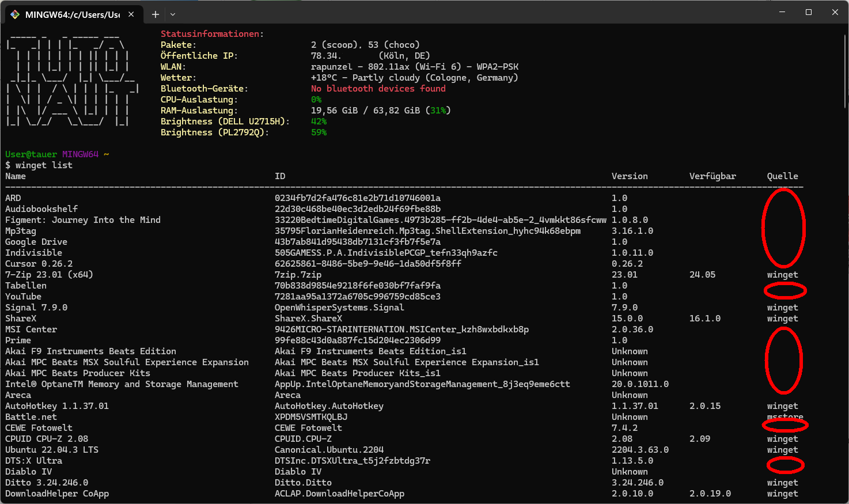Click 'No bluetooth devices found' text
The image size is (849, 504).
point(378,89)
